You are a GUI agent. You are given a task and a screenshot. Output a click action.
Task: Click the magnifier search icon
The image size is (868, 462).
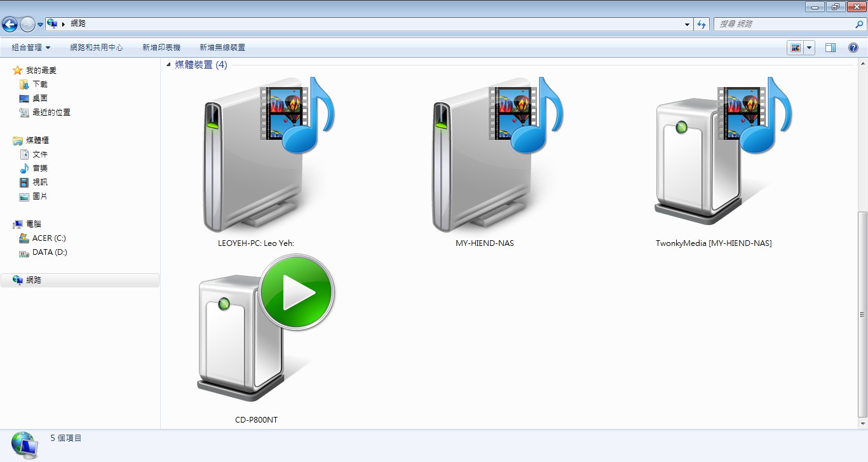point(860,24)
